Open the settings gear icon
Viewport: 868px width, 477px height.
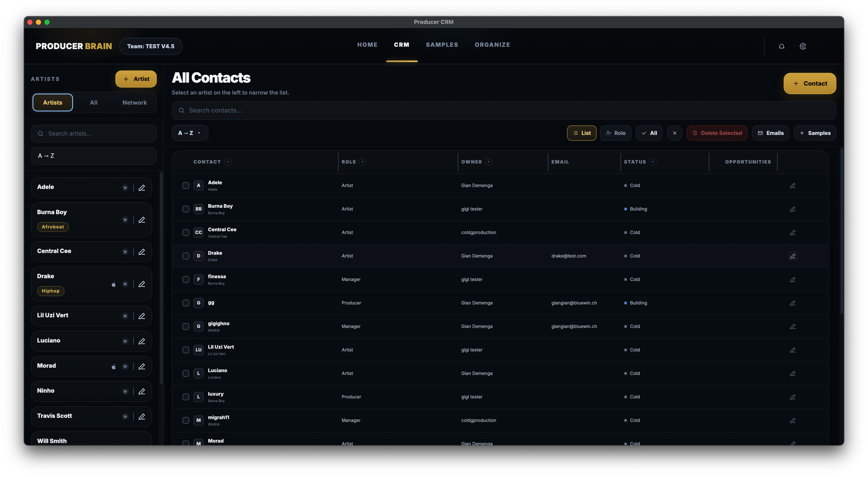click(x=803, y=46)
